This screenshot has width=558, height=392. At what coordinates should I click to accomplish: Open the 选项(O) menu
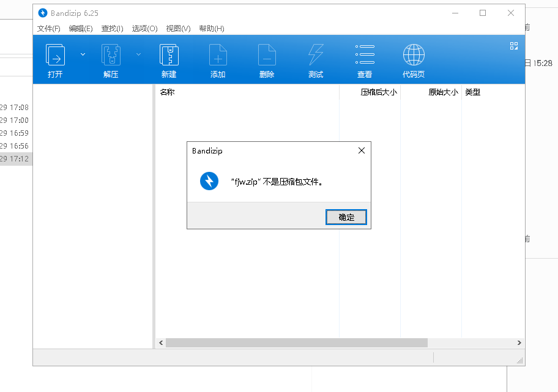point(144,29)
